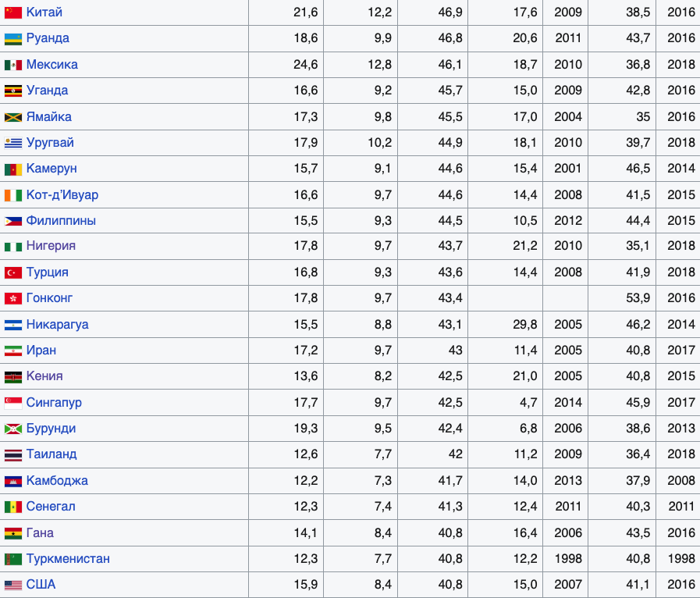Click the Turkey flag icon
The width and height of the screenshot is (700, 598).
(13, 272)
